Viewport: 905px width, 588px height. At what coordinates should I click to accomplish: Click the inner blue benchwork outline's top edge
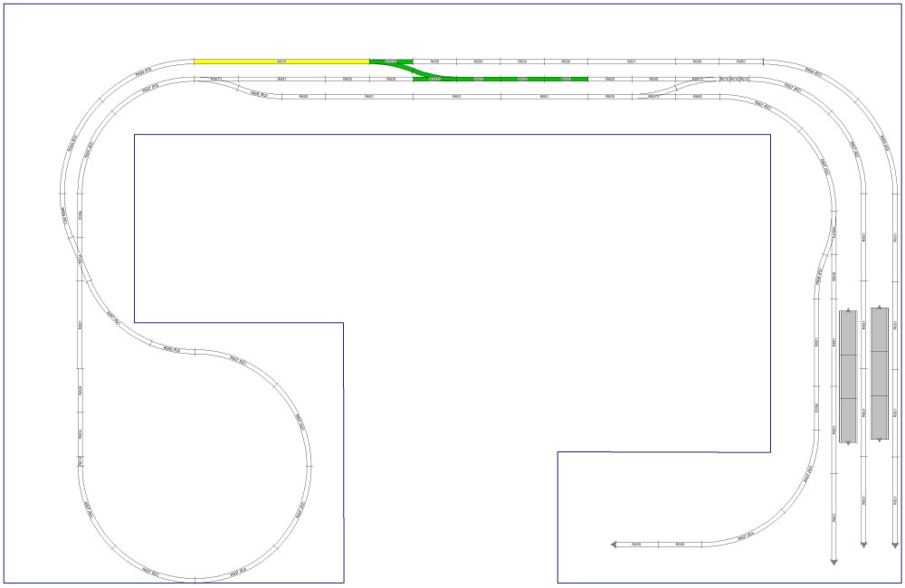(x=452, y=135)
